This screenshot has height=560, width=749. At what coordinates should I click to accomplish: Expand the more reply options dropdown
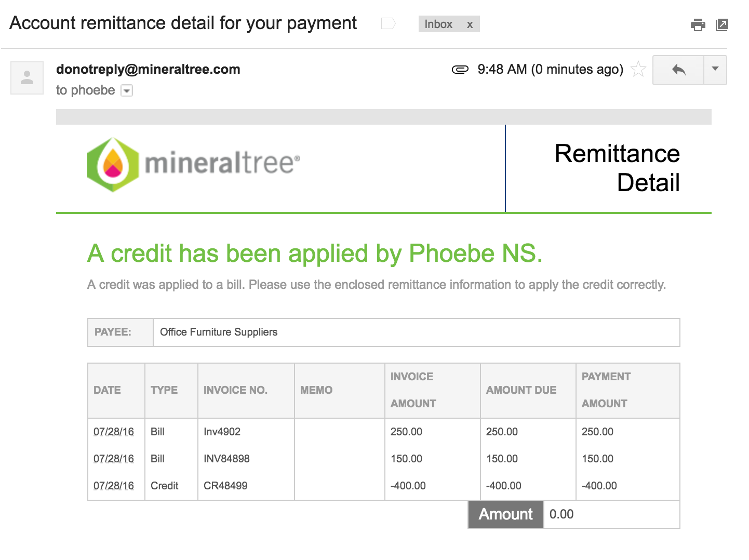click(x=715, y=70)
